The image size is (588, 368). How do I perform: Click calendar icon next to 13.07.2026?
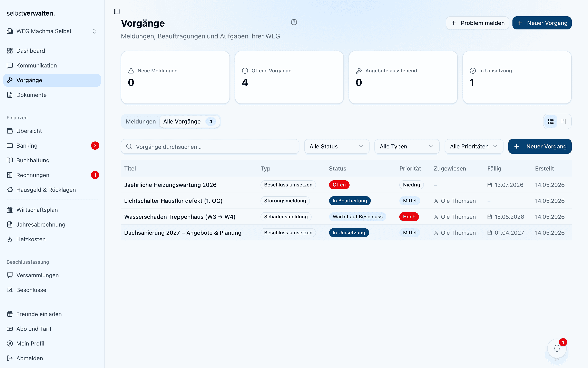(x=490, y=185)
